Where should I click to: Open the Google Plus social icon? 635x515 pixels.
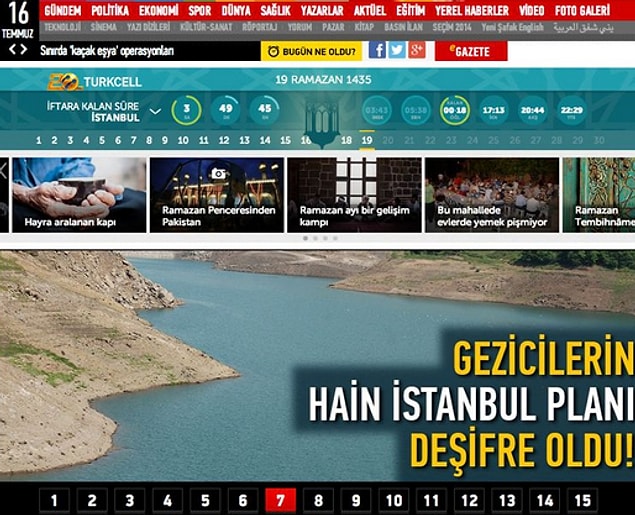click(x=417, y=50)
